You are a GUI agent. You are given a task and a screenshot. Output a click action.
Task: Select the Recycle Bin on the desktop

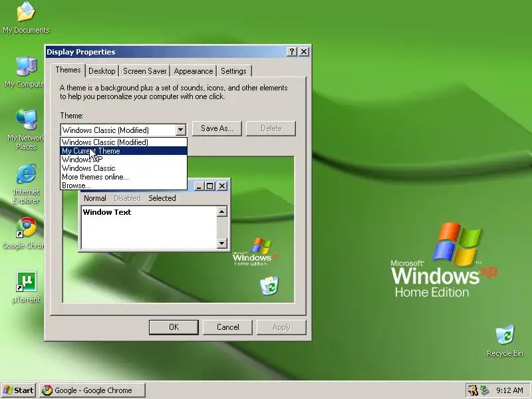pos(505,341)
